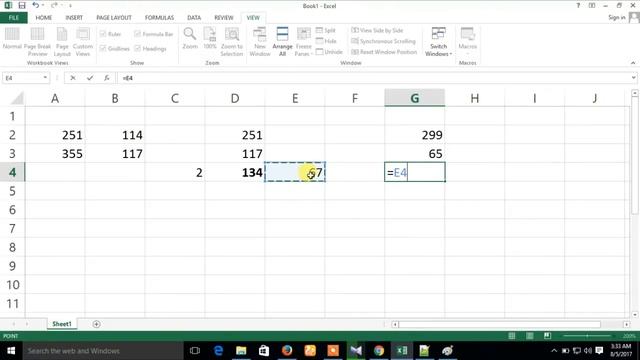Cancel formula entry with X icon
The height and width of the screenshot is (360, 640).
coord(73,78)
